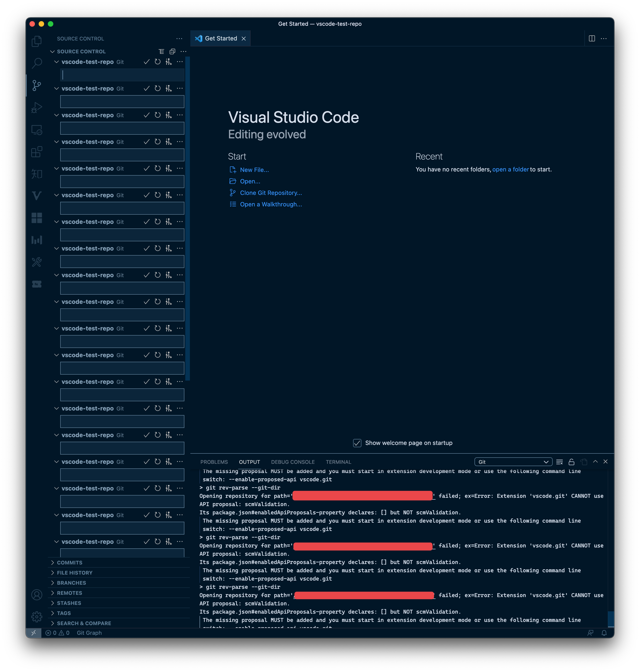640x672 pixels.
Task: Switch to the PROBLEMS tab
Action: click(x=214, y=461)
